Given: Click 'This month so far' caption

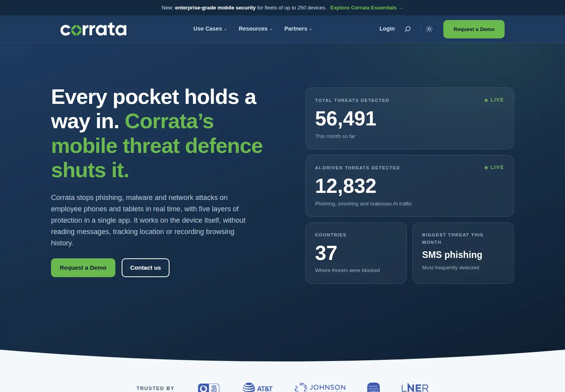Looking at the screenshot, I should 335,136.
